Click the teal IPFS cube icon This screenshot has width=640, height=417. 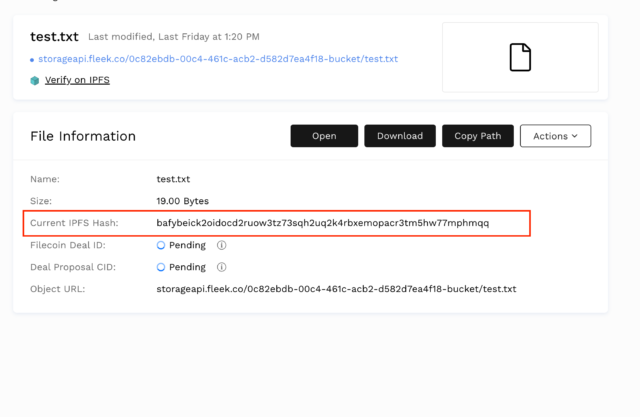click(x=35, y=80)
